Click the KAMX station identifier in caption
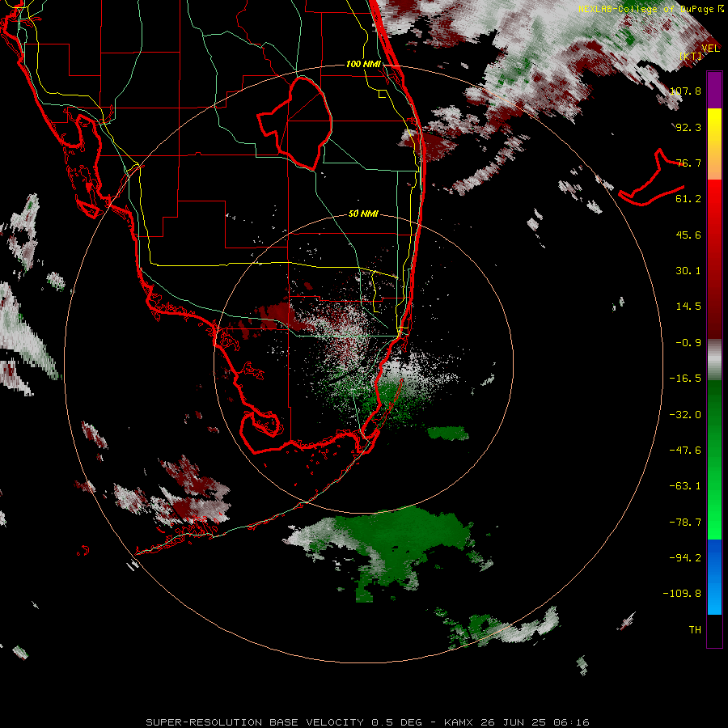 tap(459, 722)
